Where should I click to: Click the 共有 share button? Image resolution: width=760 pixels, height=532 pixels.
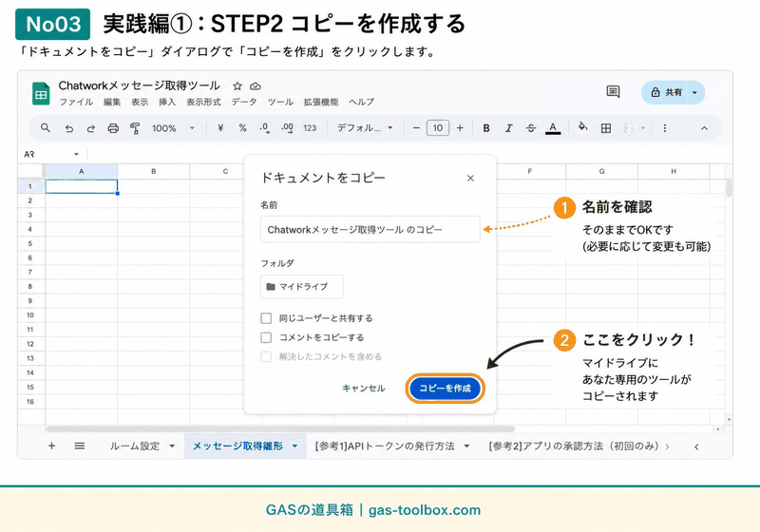tap(666, 92)
